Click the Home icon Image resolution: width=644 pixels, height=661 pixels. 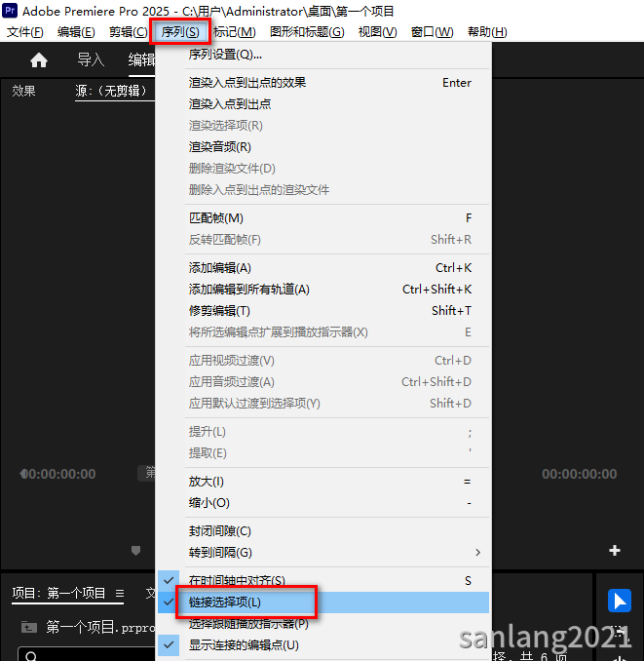point(39,59)
